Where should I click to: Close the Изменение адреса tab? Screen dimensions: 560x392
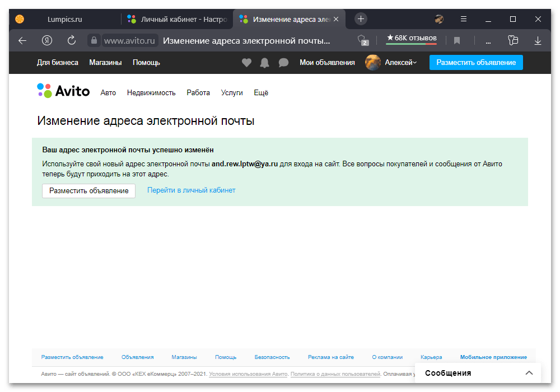(336, 19)
